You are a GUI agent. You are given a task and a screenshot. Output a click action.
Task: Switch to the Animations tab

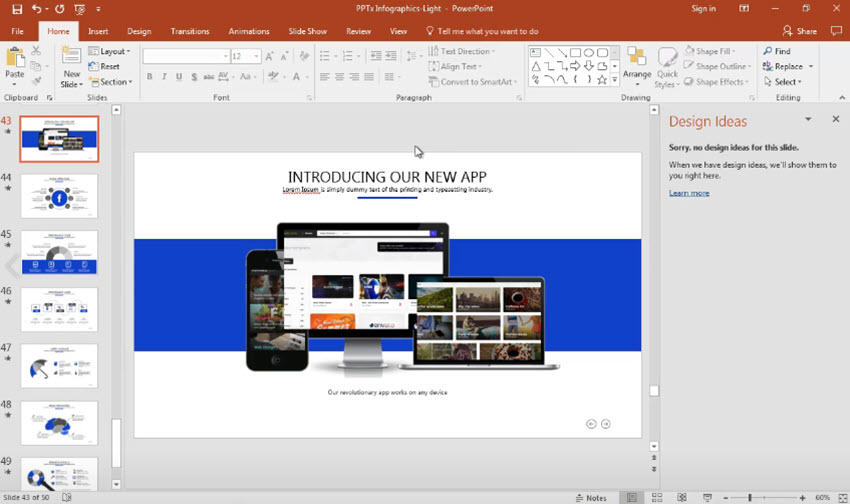(249, 31)
